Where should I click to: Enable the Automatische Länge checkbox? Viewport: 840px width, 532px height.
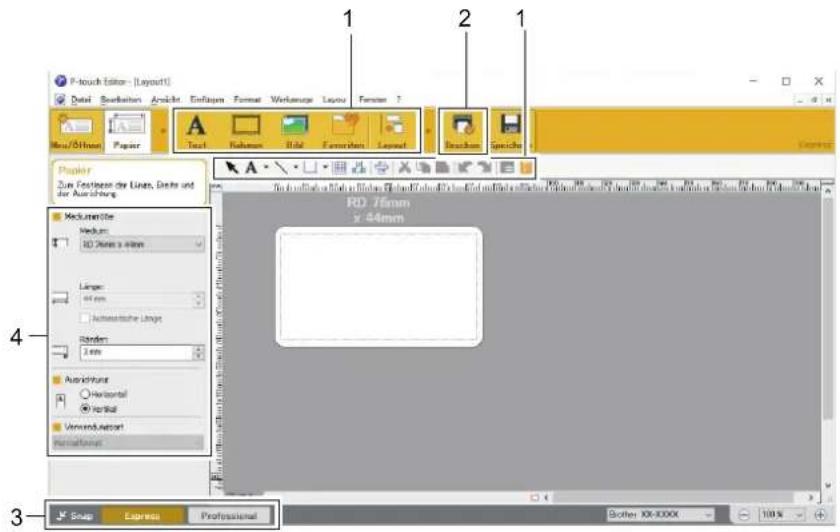pyautogui.click(x=85, y=318)
